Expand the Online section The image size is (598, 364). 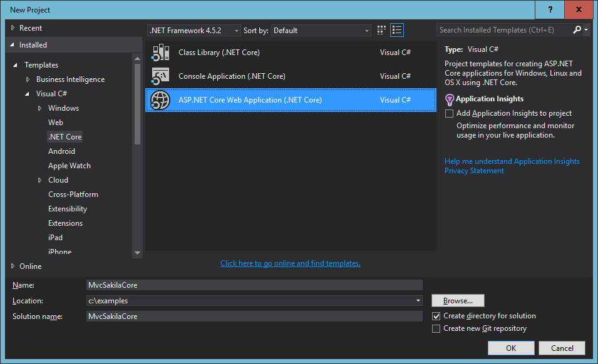[13, 266]
